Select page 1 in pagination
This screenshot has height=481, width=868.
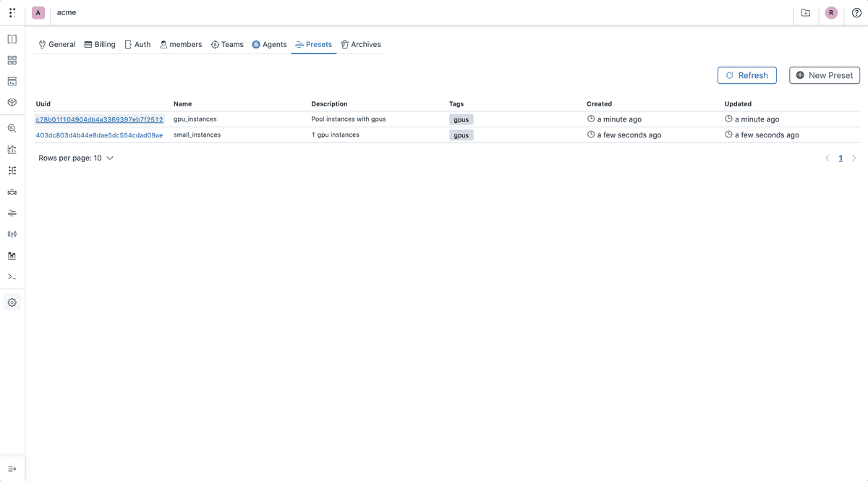point(841,158)
